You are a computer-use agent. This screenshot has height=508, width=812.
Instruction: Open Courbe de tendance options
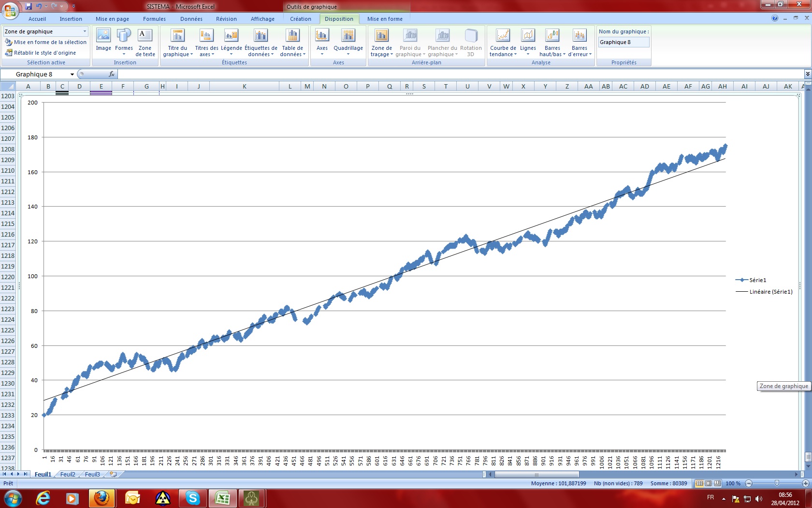click(x=503, y=43)
